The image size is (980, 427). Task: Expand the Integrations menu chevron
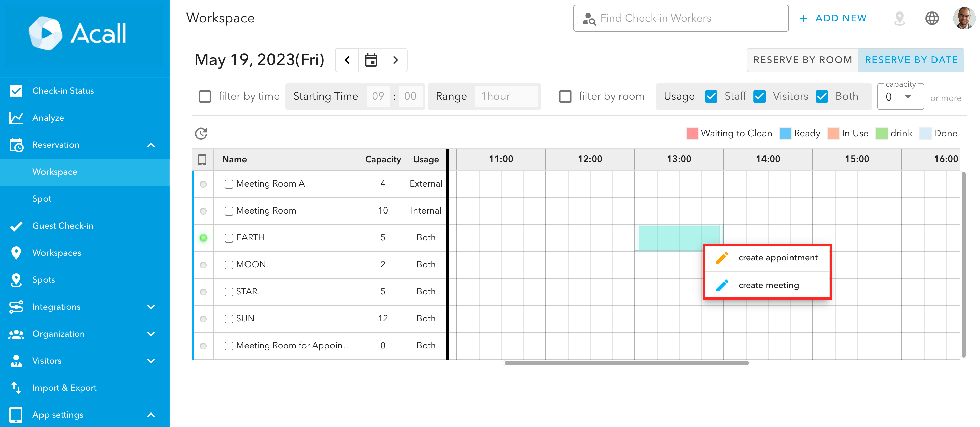(x=151, y=307)
